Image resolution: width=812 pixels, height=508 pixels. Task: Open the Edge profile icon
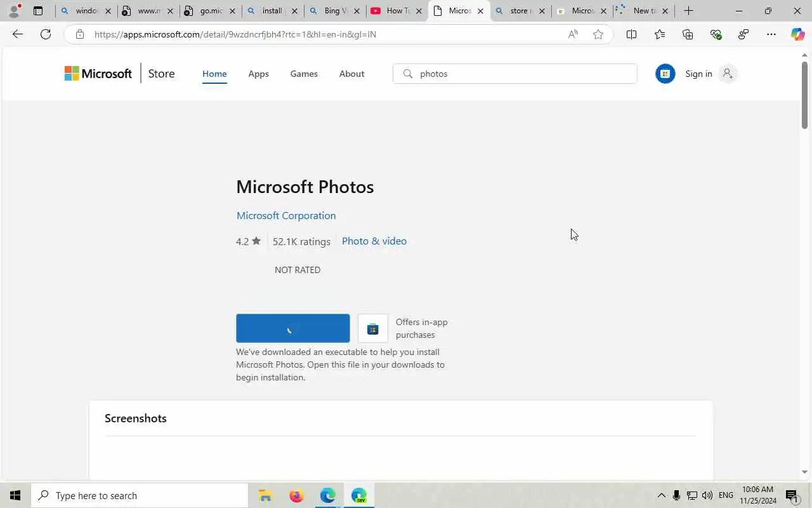pyautogui.click(x=14, y=11)
